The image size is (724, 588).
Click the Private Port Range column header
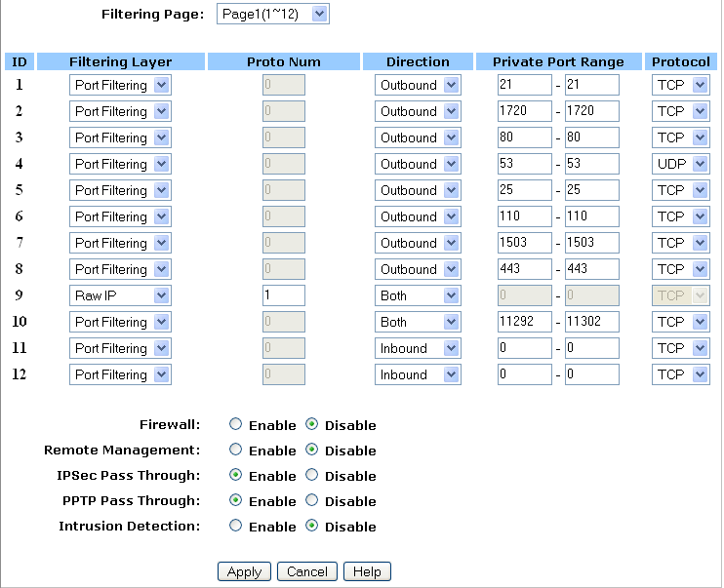559,61
